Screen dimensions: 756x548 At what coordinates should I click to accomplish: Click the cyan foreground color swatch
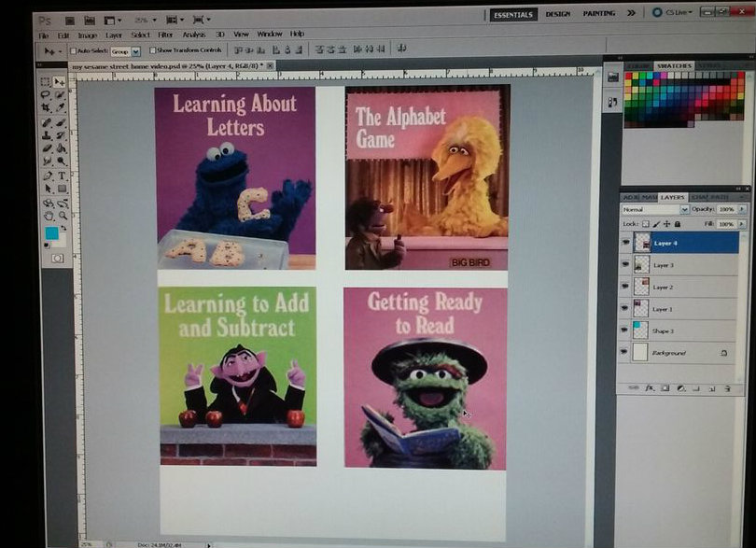click(x=51, y=233)
